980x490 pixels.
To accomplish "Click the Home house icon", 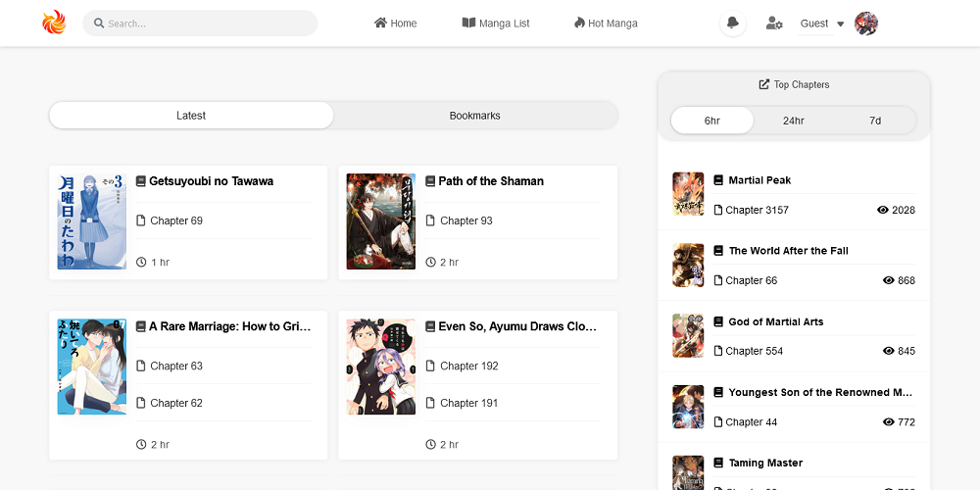I will (380, 23).
